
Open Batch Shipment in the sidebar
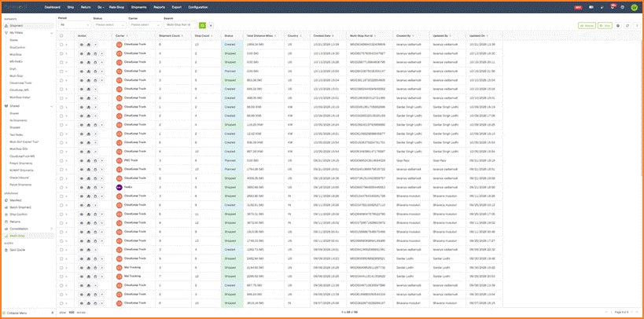20,207
